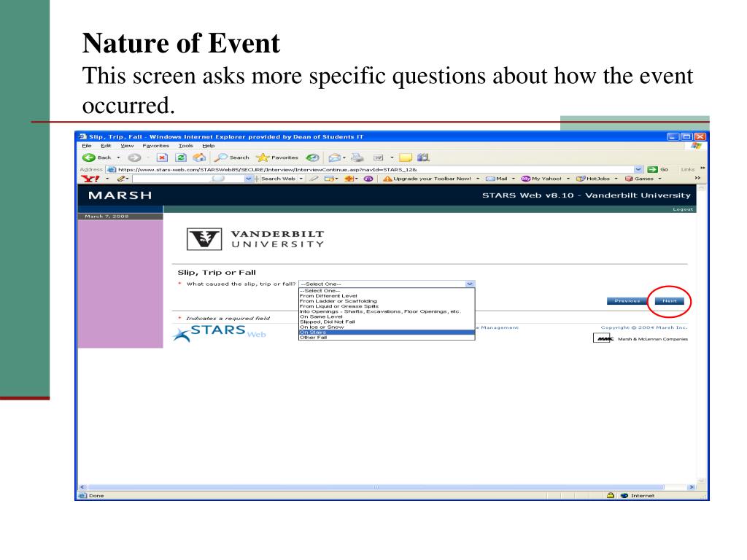The width and height of the screenshot is (747, 560).
Task: Click the Upgrade your Toolbar Now warning
Action: [427, 179]
